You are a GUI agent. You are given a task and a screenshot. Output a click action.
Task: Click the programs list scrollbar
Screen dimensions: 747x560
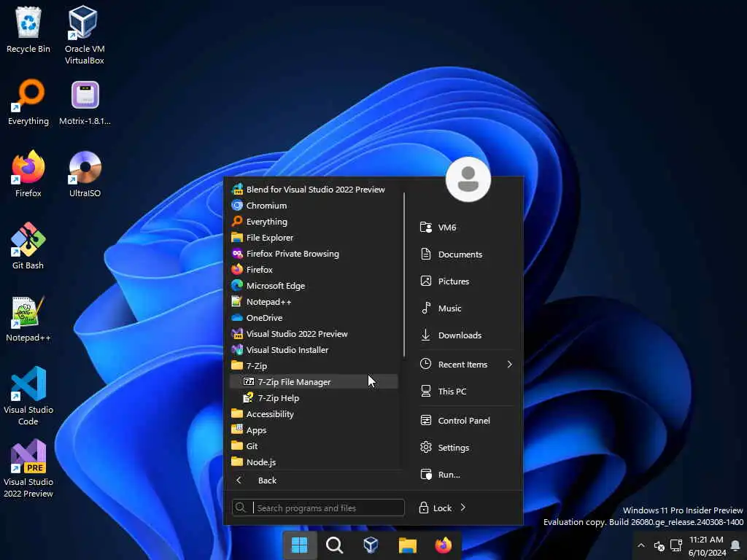coord(404,274)
